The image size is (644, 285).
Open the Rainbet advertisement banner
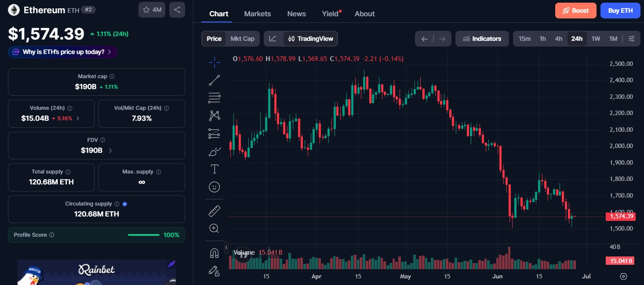pyautogui.click(x=97, y=272)
